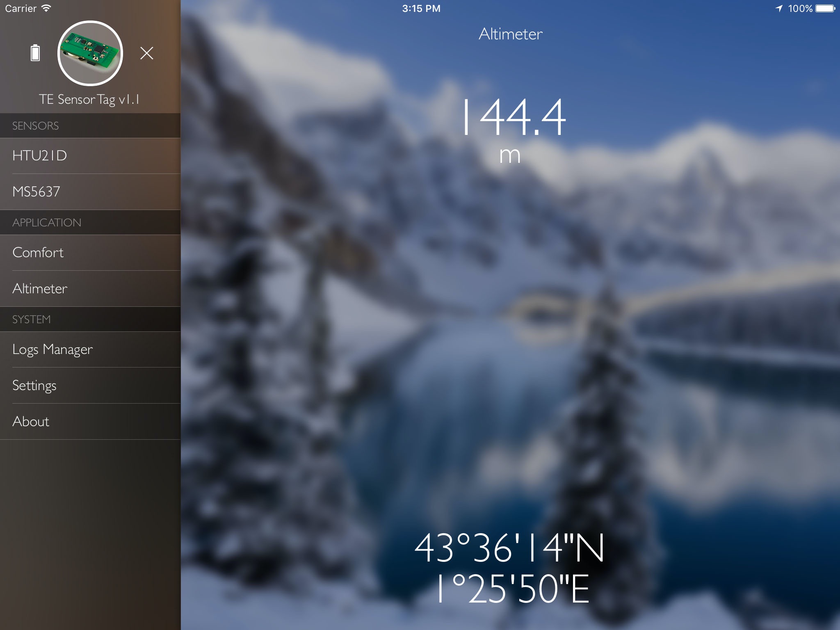Disconnect device using the X button

pyautogui.click(x=146, y=53)
